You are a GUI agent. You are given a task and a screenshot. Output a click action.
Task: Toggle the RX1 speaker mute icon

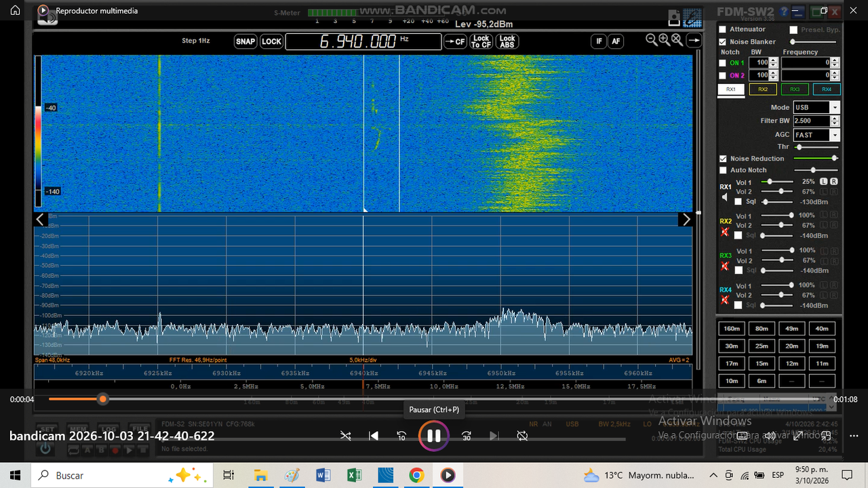[x=725, y=197]
